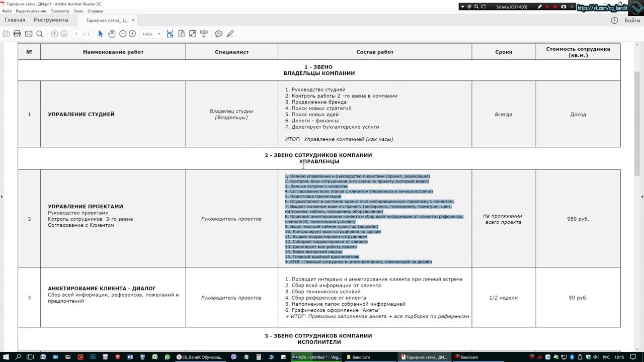The width and height of the screenshot is (644, 362).
Task: Click the УПРАВЛЕНИЕ СТУДИЕЙ row title
Action: tap(81, 114)
